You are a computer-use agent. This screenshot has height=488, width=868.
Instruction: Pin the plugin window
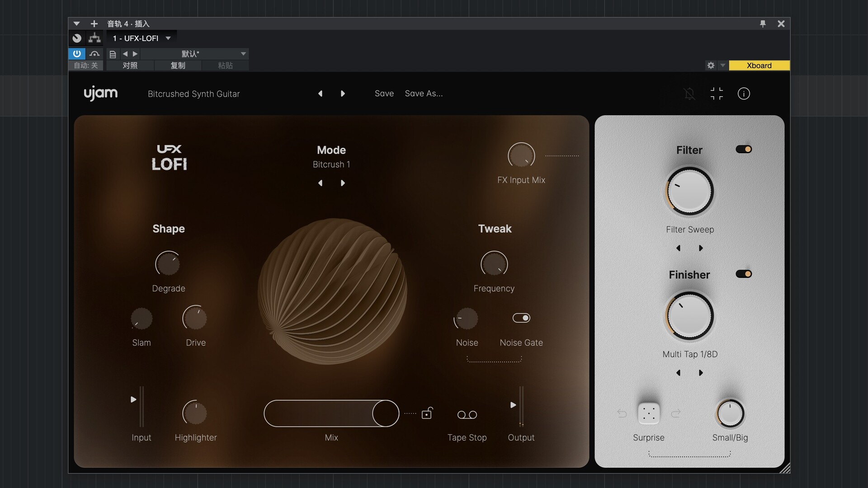tap(763, 23)
